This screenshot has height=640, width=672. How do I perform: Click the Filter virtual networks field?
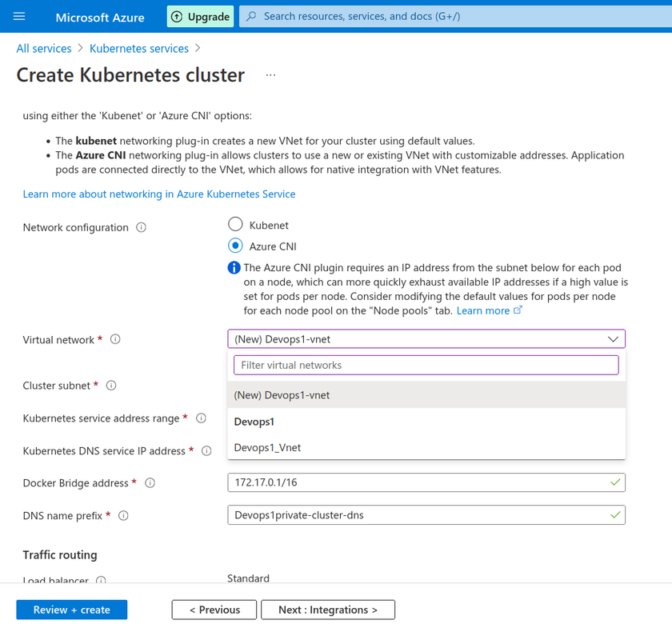coord(426,365)
